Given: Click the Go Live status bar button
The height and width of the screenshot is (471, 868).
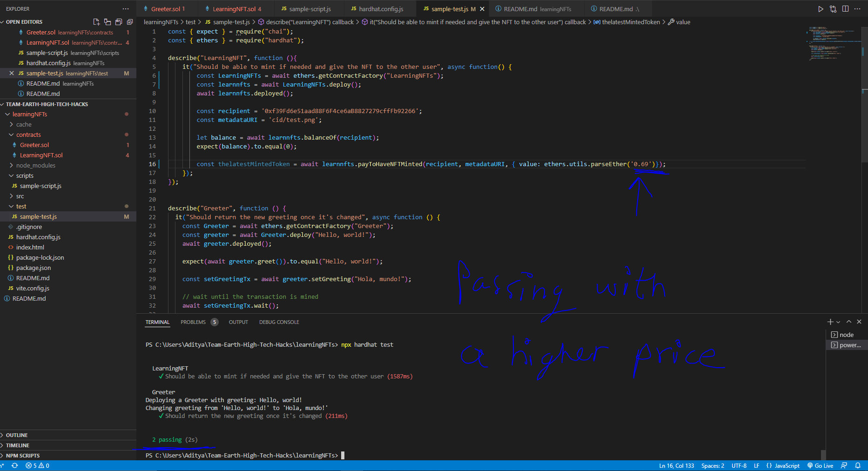Looking at the screenshot, I should 821,465.
